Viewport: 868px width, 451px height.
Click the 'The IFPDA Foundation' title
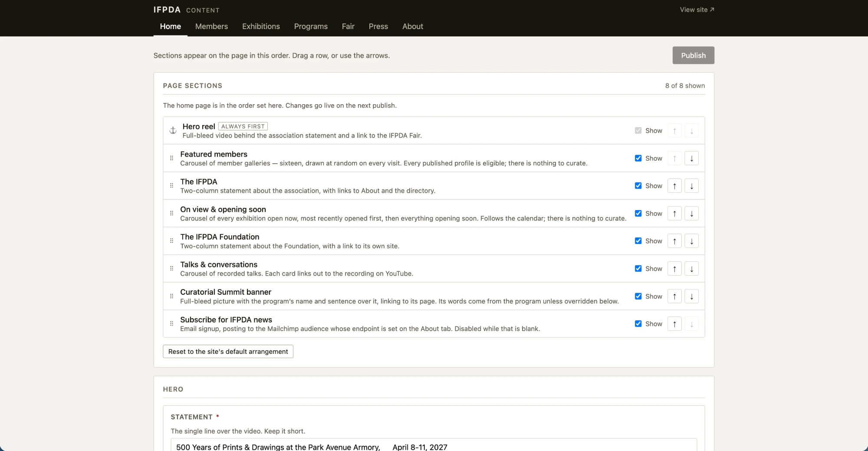click(x=220, y=237)
